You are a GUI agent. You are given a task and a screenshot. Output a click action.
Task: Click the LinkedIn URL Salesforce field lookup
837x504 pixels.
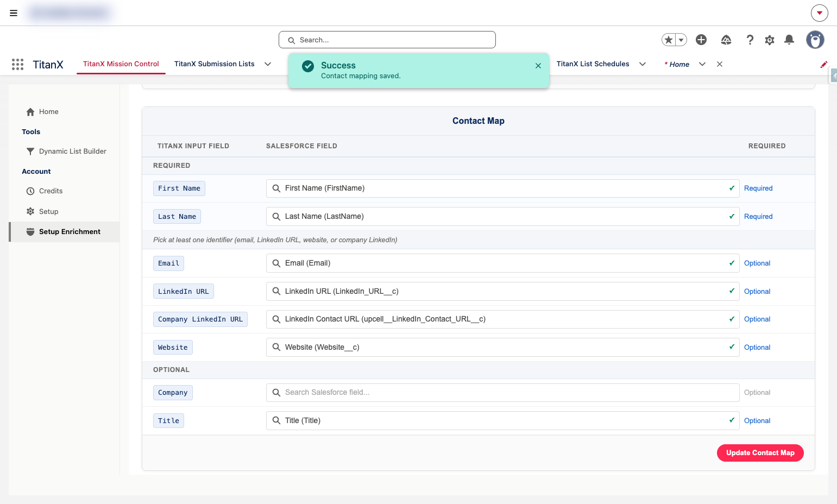[x=503, y=292]
